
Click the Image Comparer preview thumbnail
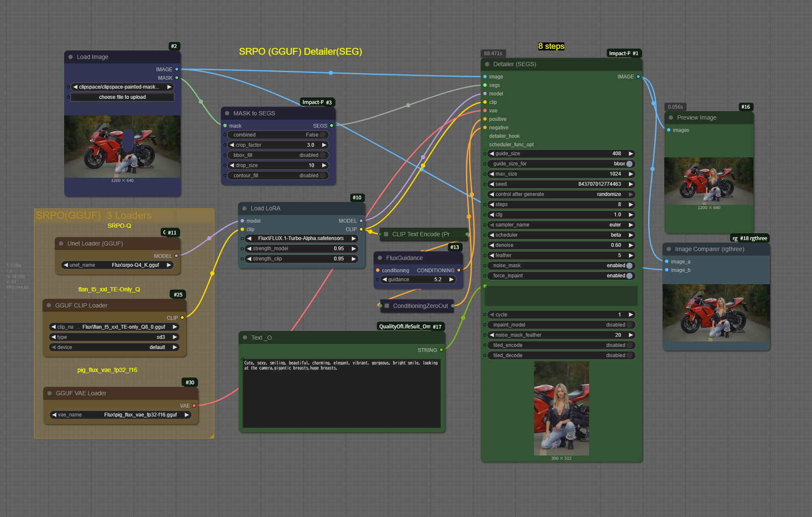click(x=716, y=313)
